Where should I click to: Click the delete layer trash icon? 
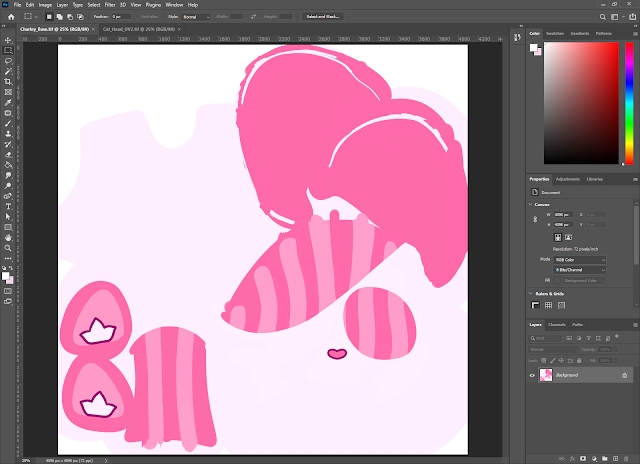(626, 459)
